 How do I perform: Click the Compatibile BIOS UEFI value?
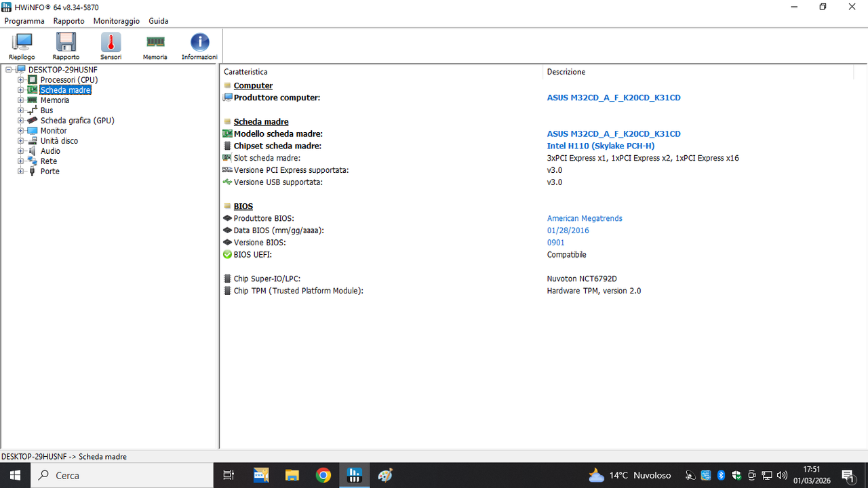[x=567, y=255]
